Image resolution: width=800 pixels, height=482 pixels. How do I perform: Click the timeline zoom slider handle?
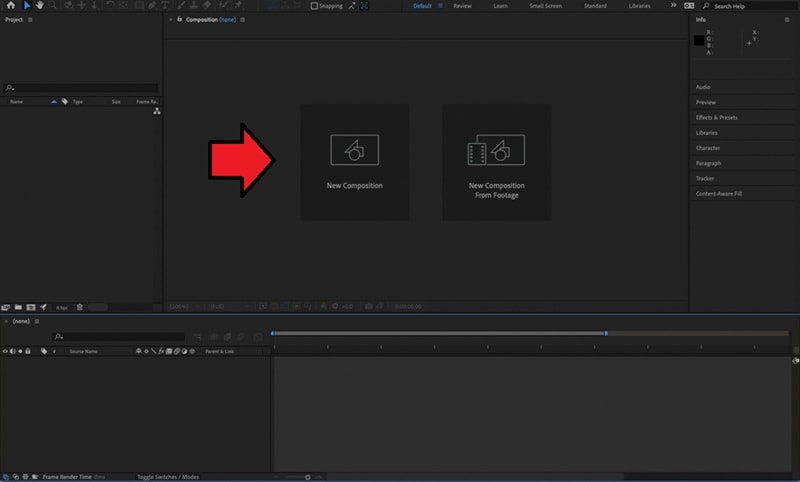point(308,477)
